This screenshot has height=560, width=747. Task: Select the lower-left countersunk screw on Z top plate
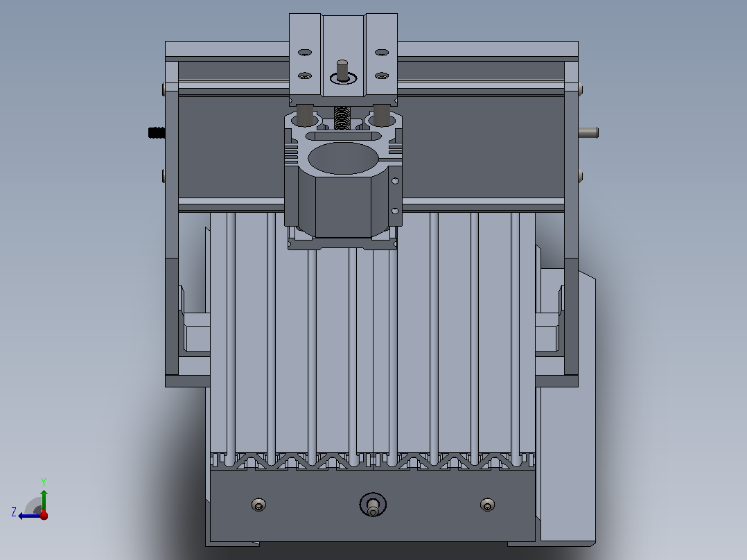[304, 76]
